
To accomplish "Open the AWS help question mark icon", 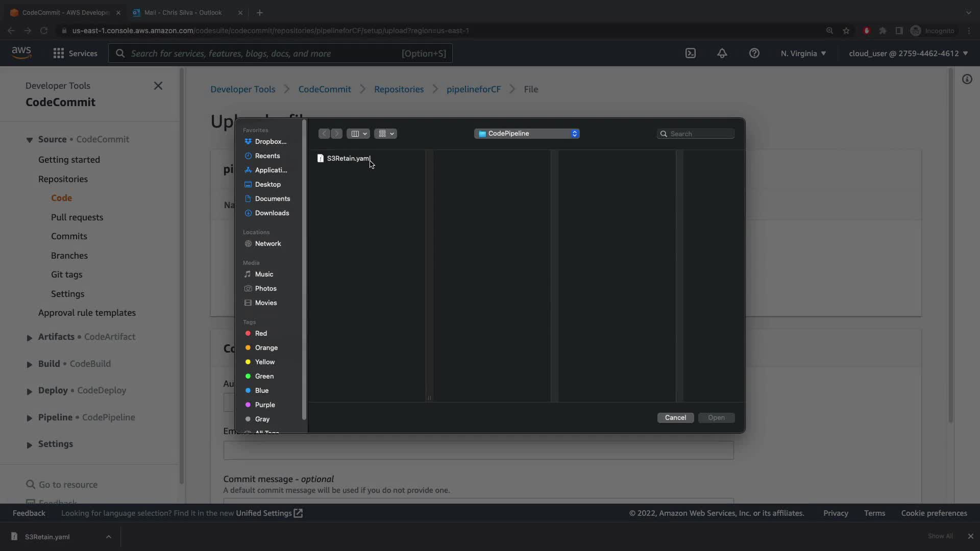I will [x=754, y=53].
